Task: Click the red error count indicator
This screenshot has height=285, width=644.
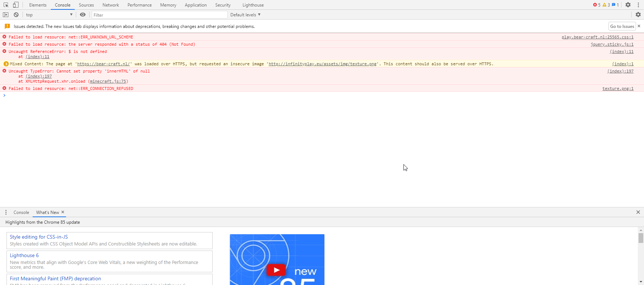Action: click(596, 5)
